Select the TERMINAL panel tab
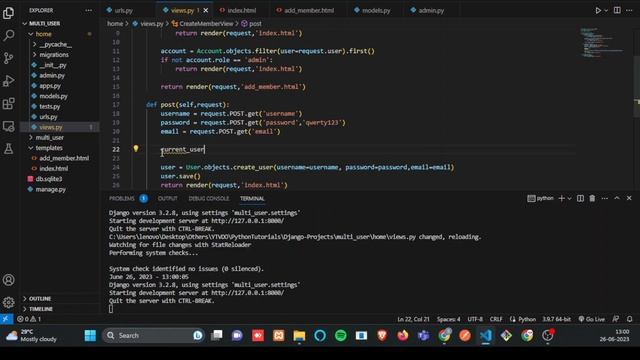The image size is (640, 360). click(x=252, y=198)
